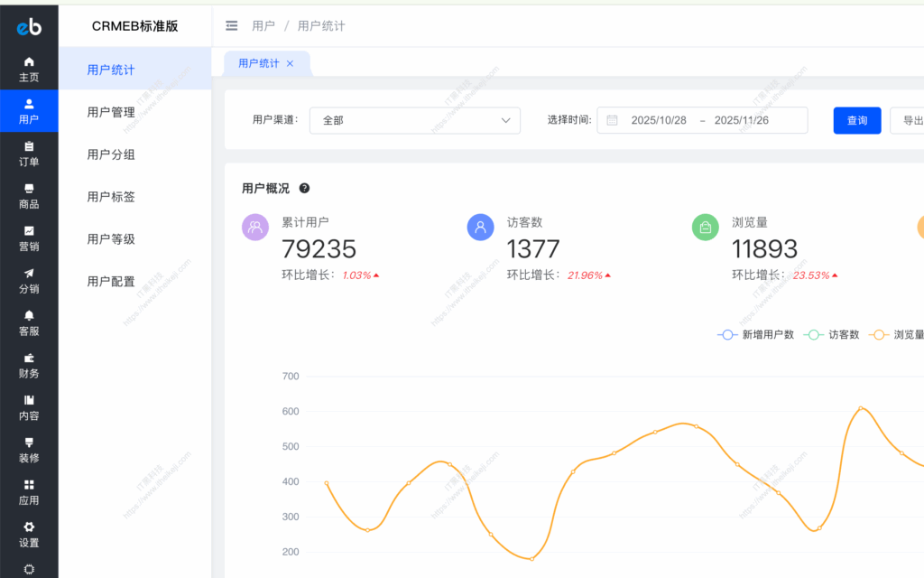The width and height of the screenshot is (924, 578).
Task: Click the 导出 export button
Action: pos(911,119)
